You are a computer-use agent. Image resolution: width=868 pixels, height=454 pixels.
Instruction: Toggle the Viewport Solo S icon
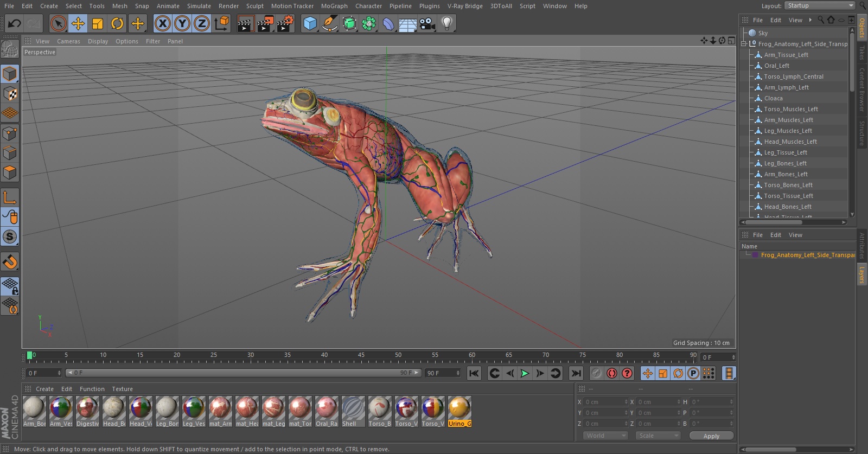click(x=10, y=236)
